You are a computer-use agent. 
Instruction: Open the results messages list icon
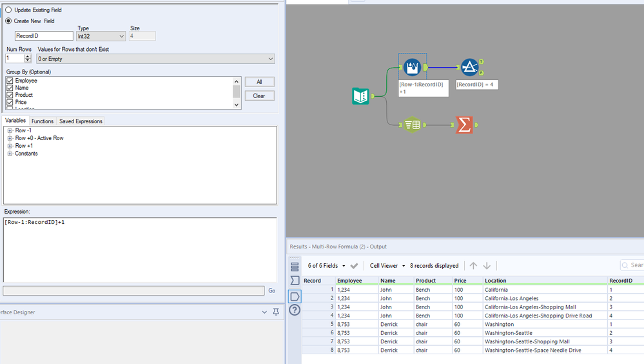295,267
